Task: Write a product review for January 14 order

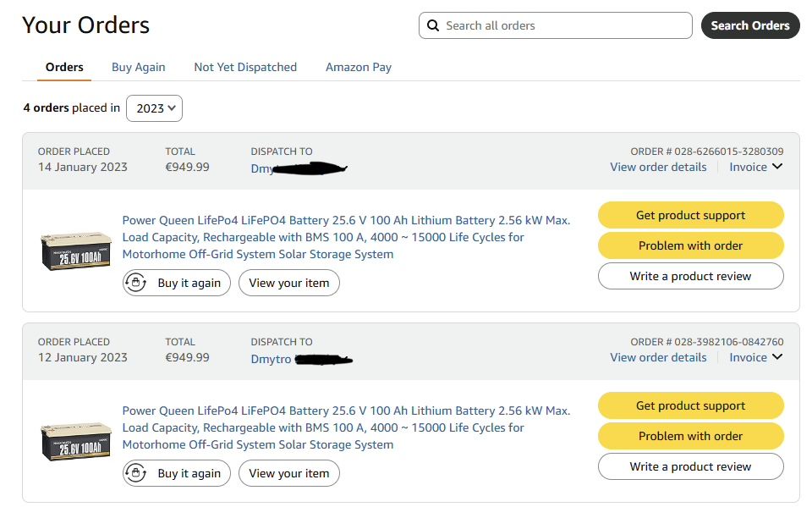Action: [x=690, y=276]
